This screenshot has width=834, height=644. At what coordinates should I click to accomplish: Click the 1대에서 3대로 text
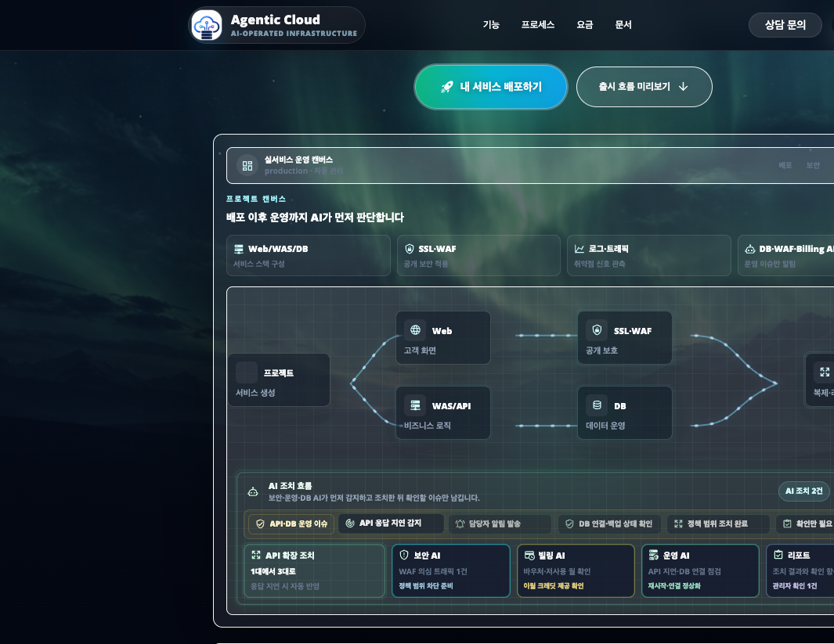273,572
